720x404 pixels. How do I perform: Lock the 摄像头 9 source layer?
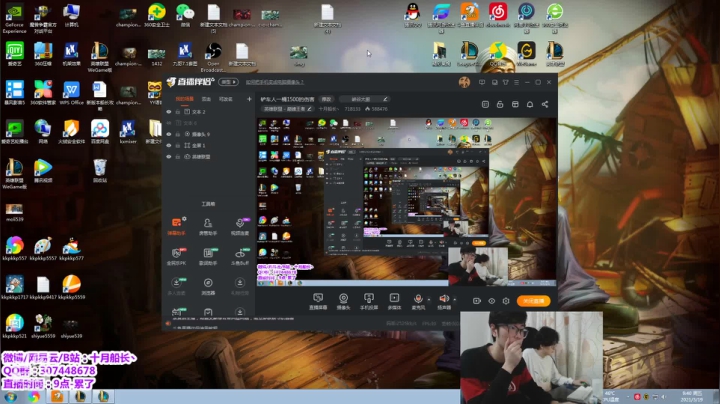[x=178, y=134]
